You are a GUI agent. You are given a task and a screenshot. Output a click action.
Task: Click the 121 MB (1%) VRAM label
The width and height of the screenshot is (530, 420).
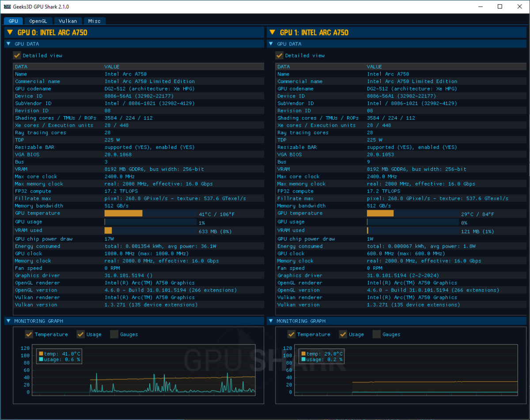point(477,231)
